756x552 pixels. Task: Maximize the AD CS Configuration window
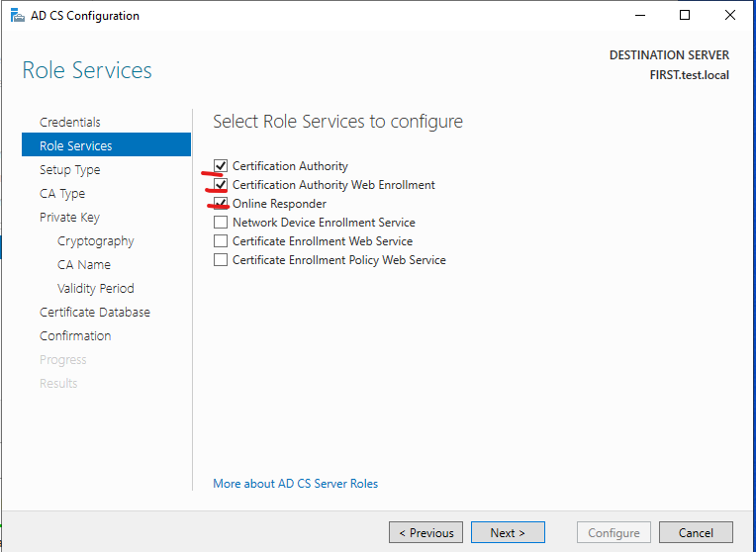[685, 16]
